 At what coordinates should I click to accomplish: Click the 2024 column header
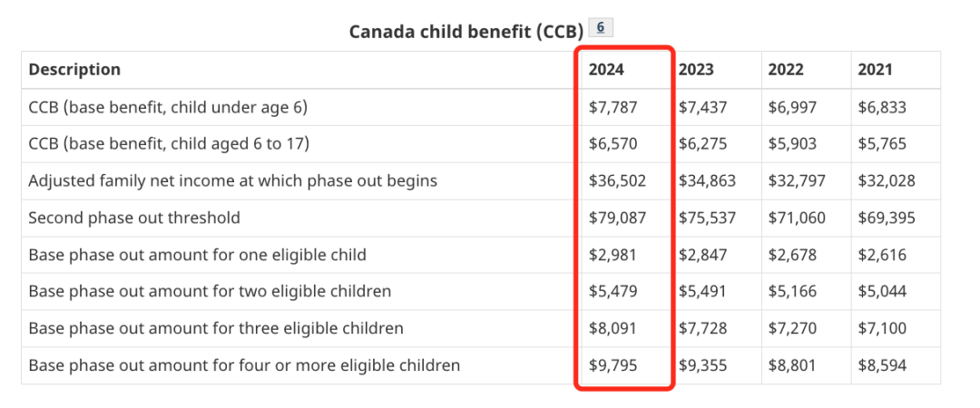[x=606, y=70]
